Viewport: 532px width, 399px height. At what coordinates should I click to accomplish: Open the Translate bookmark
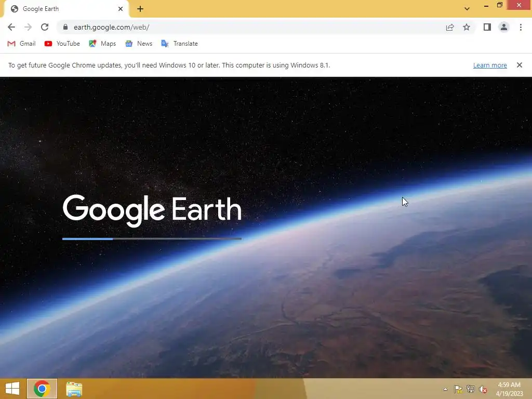pyautogui.click(x=179, y=44)
